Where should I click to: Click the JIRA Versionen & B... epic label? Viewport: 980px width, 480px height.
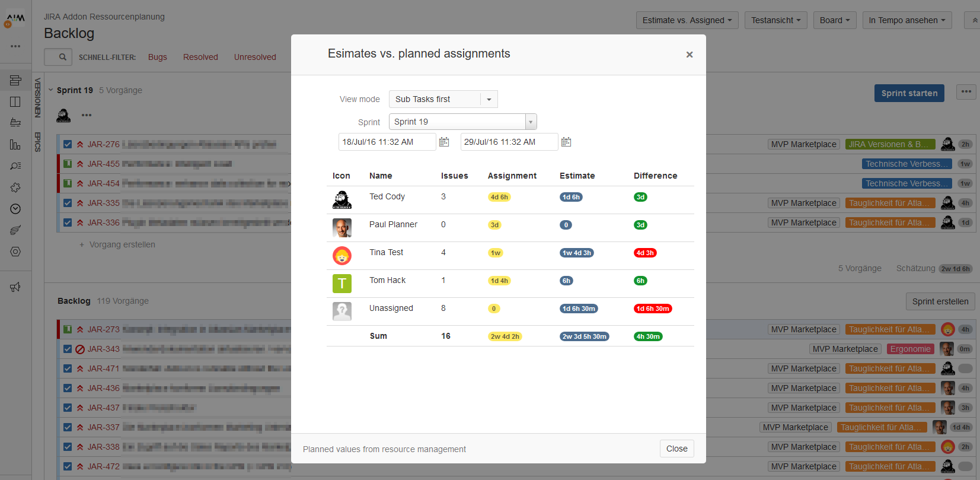(890, 144)
